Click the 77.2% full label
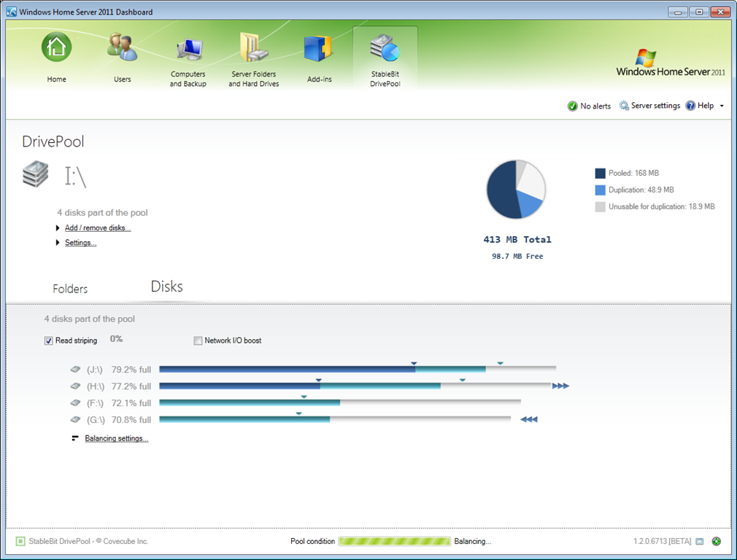The image size is (737, 560). 131,386
